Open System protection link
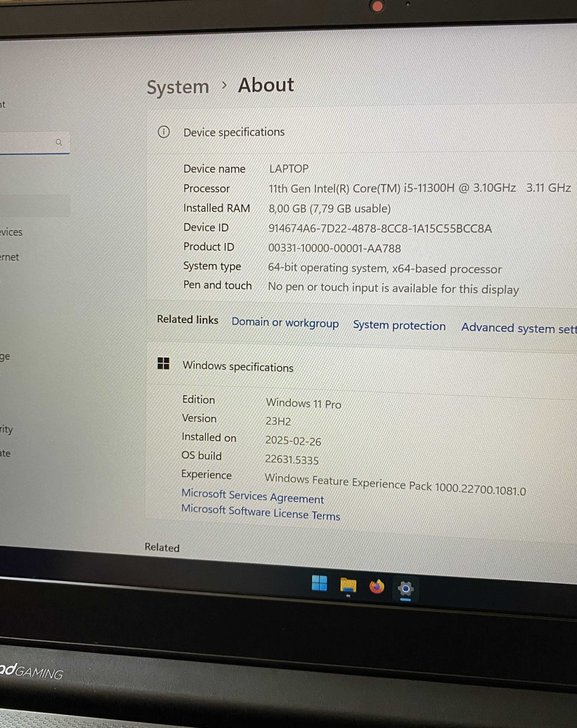 (x=399, y=325)
